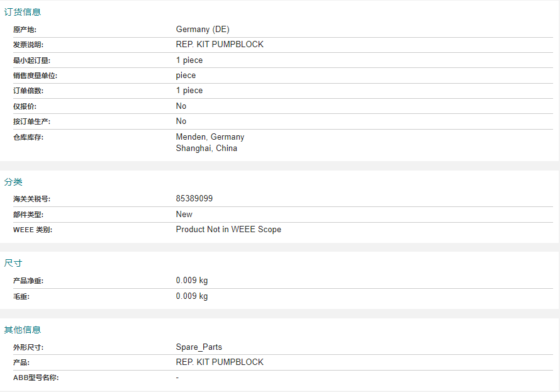Select the WEEE 类别 label
This screenshot has height=392, width=560.
tap(33, 230)
